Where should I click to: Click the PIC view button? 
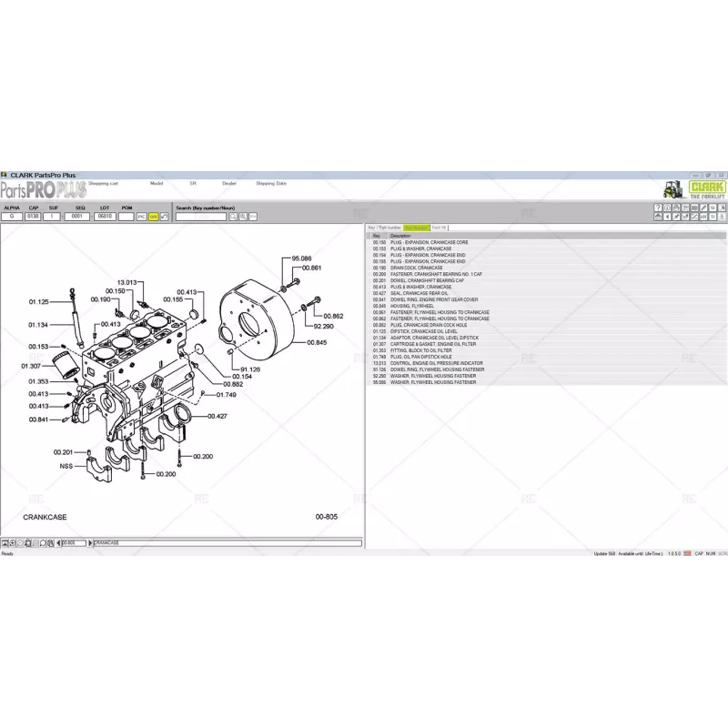(x=142, y=217)
